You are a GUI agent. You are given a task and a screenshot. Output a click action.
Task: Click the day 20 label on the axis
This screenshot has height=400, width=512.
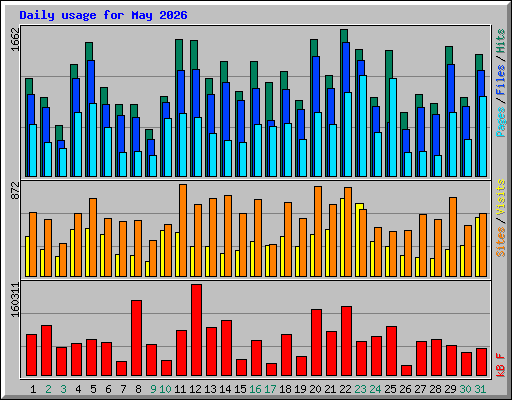[x=315, y=389]
